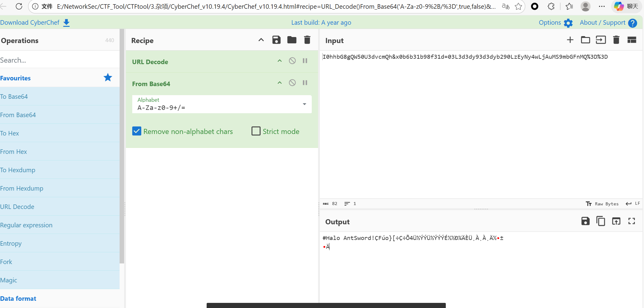The width and height of the screenshot is (644, 308).
Task: Click the Favourites star icon
Action: coord(108,78)
